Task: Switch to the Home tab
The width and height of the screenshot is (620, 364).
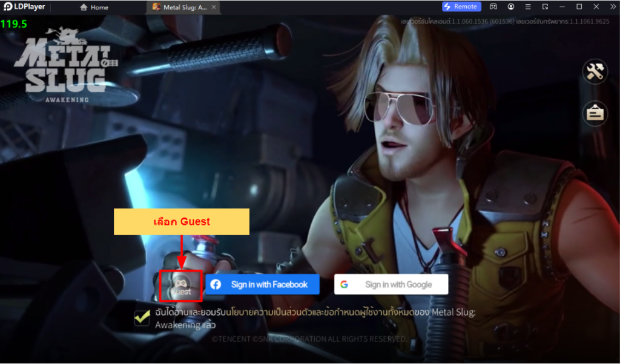Action: pyautogui.click(x=94, y=7)
